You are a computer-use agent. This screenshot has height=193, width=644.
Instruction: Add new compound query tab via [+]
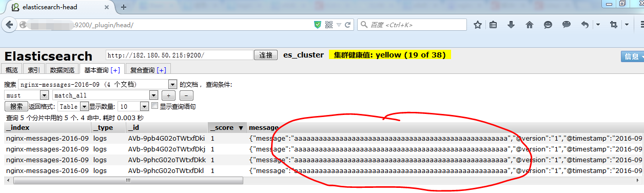click(x=162, y=70)
